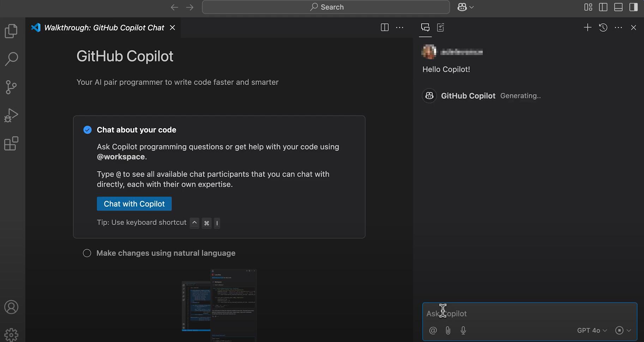Switch to the Copilot Edits tab
Screen dimensions: 644x342
coord(440,28)
